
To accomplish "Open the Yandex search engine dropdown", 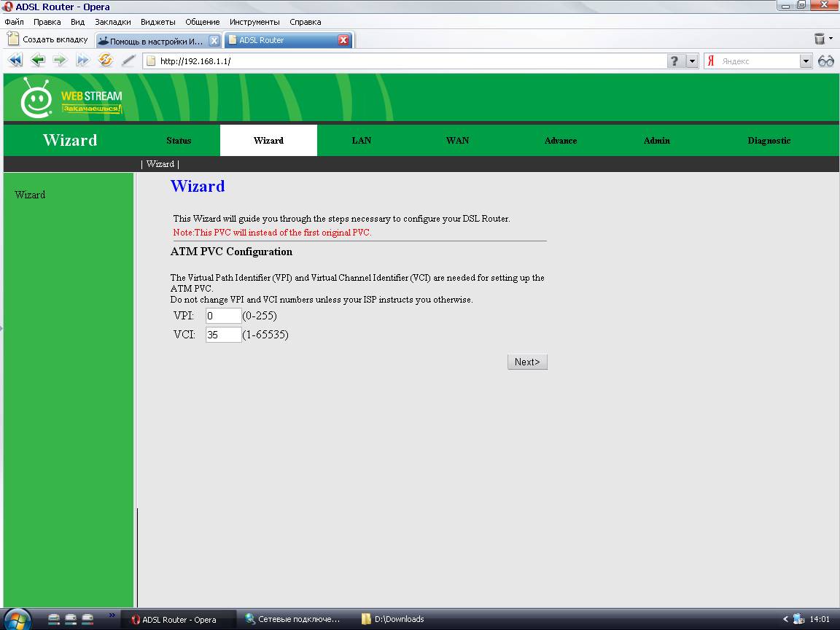I will coord(806,61).
